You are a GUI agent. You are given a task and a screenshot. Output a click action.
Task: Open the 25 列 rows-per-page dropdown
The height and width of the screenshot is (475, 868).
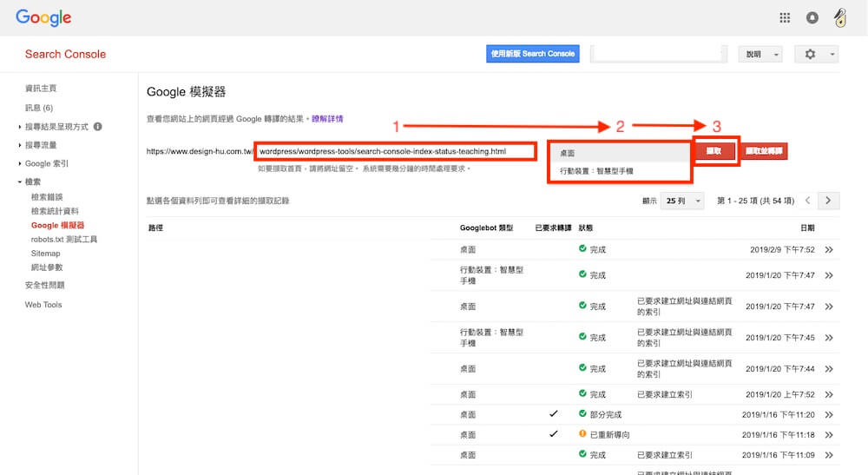683,201
